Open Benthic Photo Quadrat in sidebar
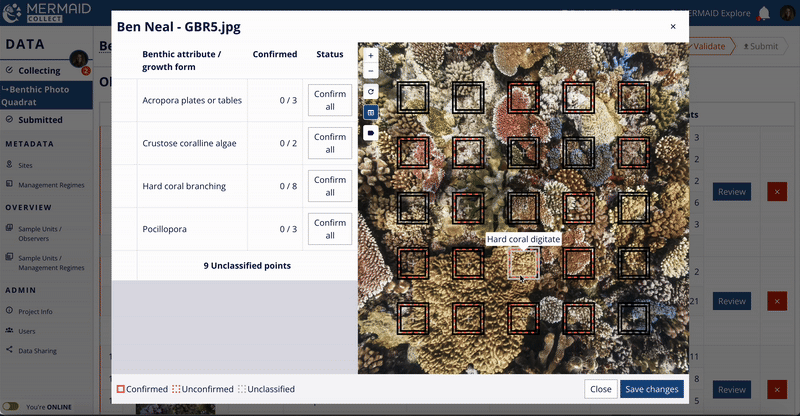The image size is (800, 416). coord(46,95)
